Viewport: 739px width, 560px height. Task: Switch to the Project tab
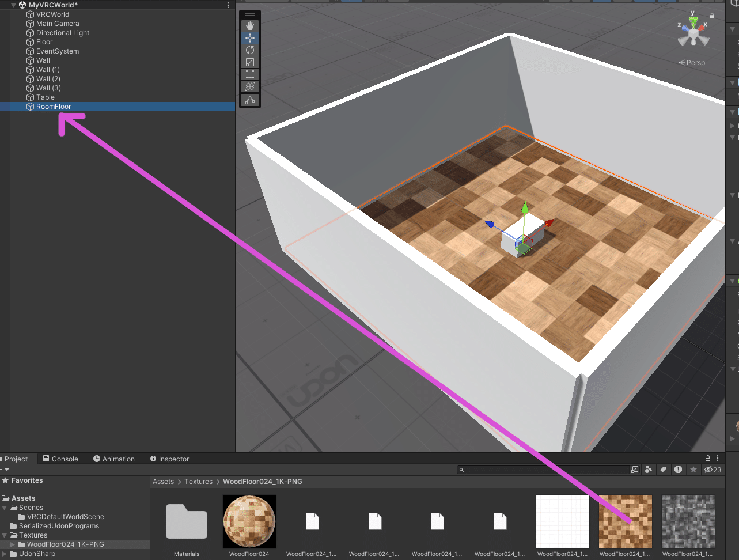click(17, 459)
